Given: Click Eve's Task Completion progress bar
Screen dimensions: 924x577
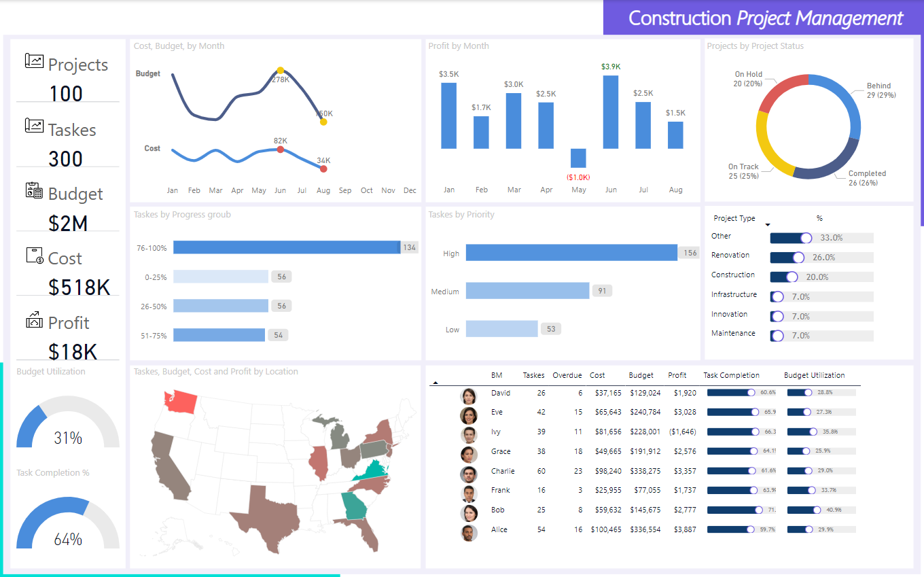Looking at the screenshot, I should [732, 412].
